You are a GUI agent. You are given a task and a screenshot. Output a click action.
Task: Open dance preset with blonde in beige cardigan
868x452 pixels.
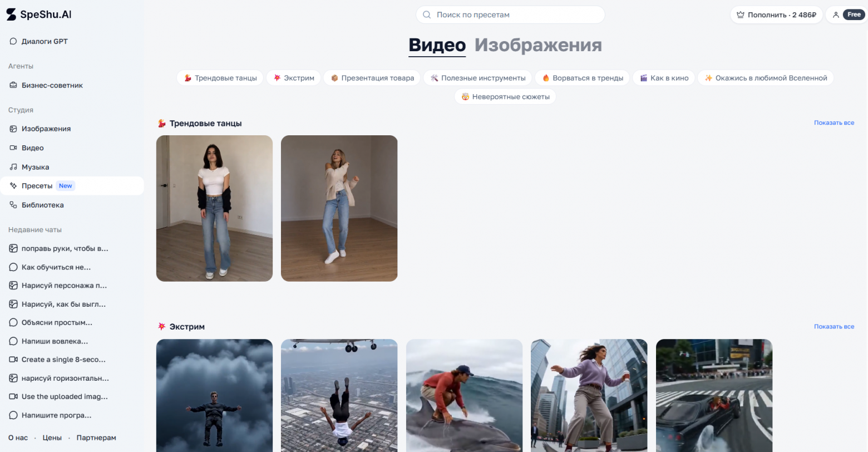coord(339,208)
